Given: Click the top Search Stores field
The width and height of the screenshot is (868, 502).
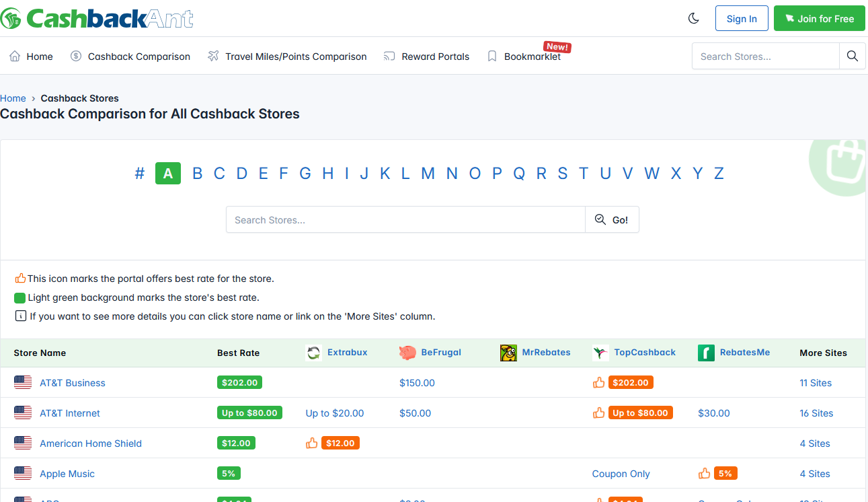Looking at the screenshot, I should tap(766, 56).
